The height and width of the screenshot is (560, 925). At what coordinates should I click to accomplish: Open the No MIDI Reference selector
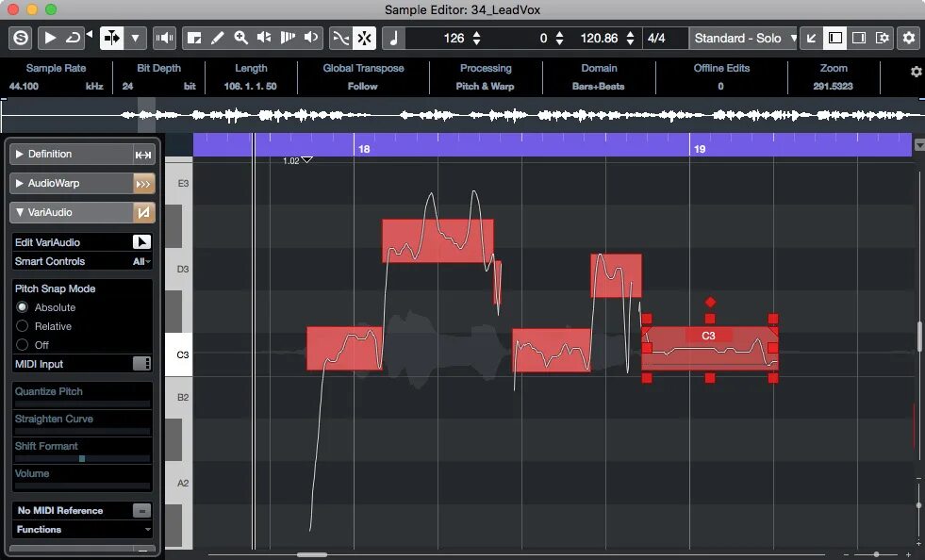tap(141, 510)
